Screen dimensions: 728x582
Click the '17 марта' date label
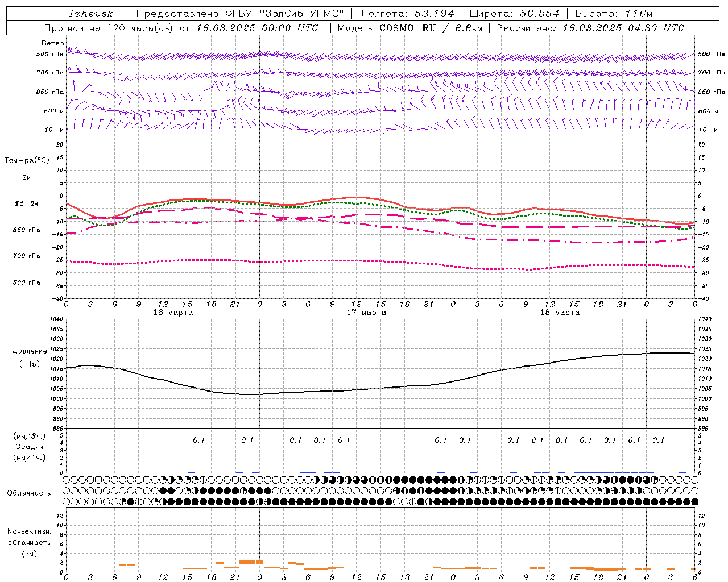[366, 313]
